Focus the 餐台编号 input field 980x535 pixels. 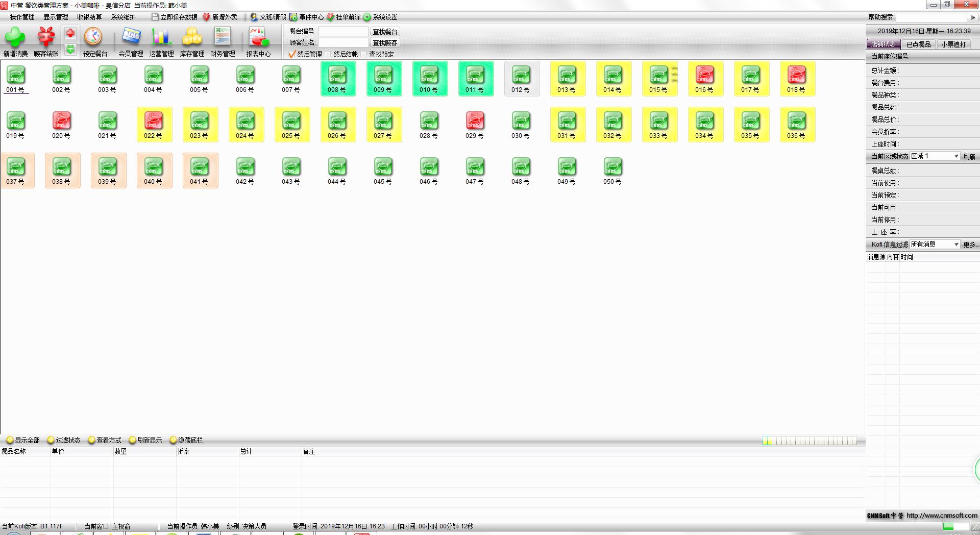343,32
